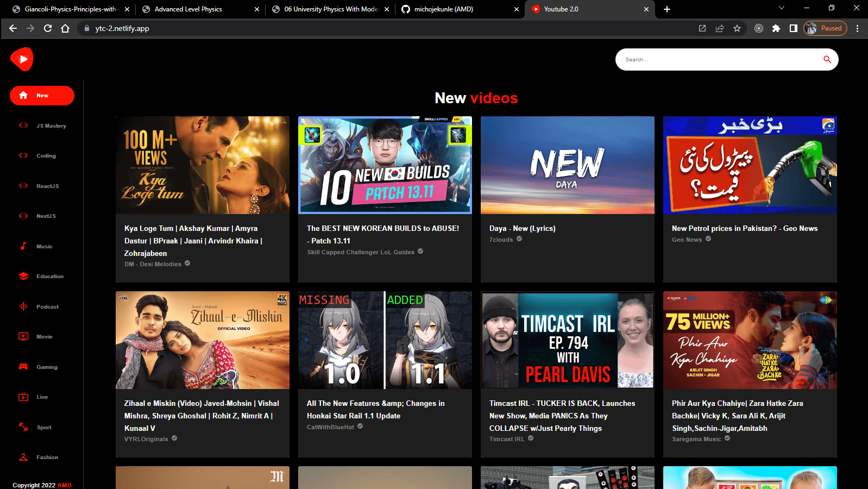Click the JS Mastery code icon
Image resolution: width=868 pixels, height=489 pixels.
point(23,126)
